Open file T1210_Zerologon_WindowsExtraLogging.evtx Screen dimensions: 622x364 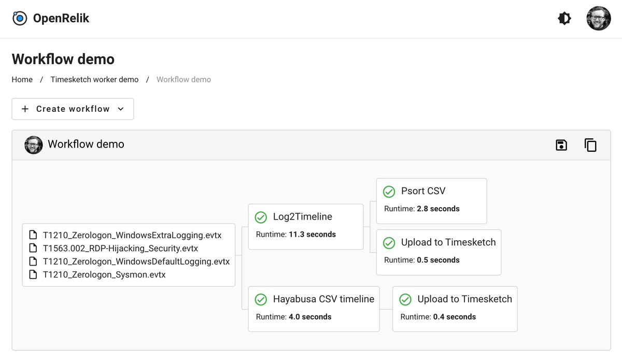click(x=132, y=236)
